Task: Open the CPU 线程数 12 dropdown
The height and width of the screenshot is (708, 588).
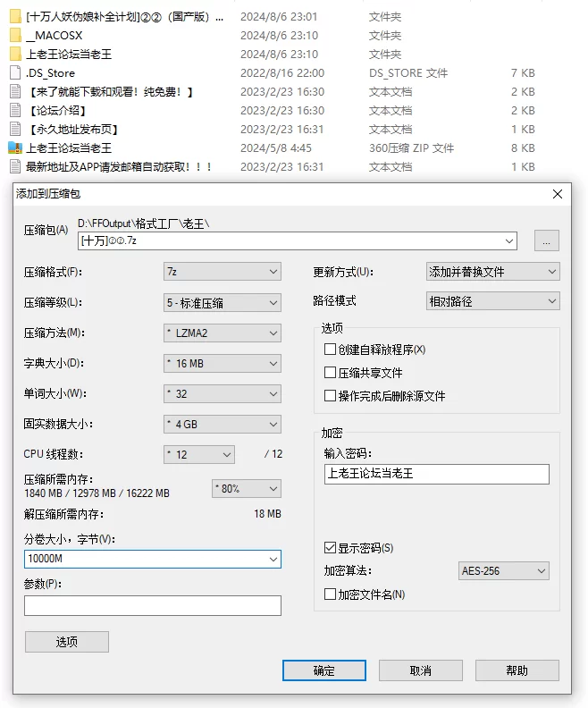Action: pos(199,454)
